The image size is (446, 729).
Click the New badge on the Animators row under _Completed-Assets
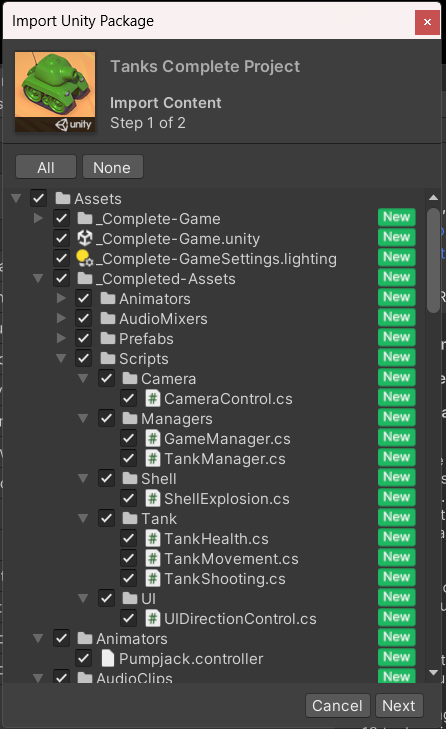[x=397, y=297]
